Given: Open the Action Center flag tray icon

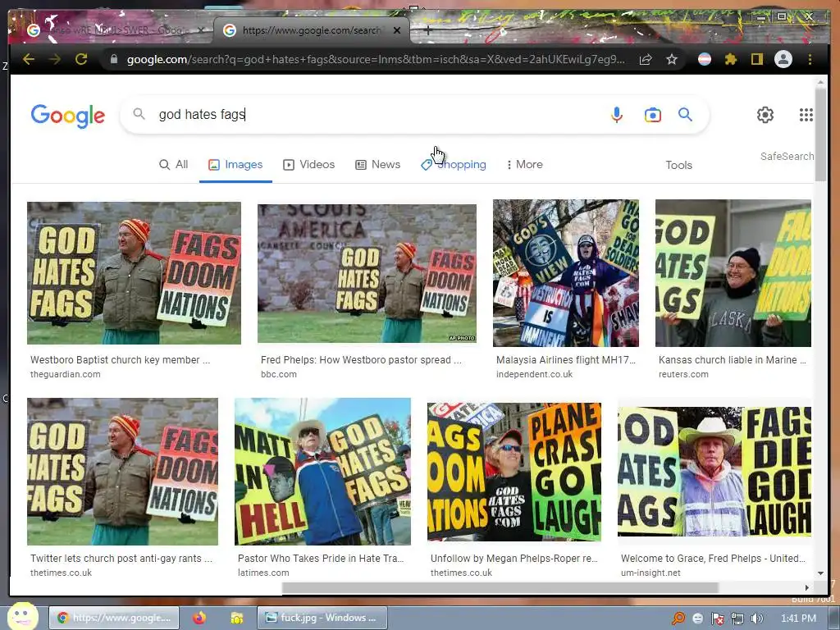Looking at the screenshot, I should click(717, 619).
